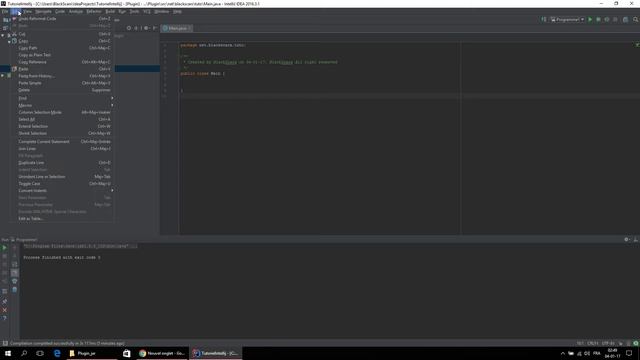Open the notification center icon
The height and width of the screenshot is (360, 640).
coord(629,353)
